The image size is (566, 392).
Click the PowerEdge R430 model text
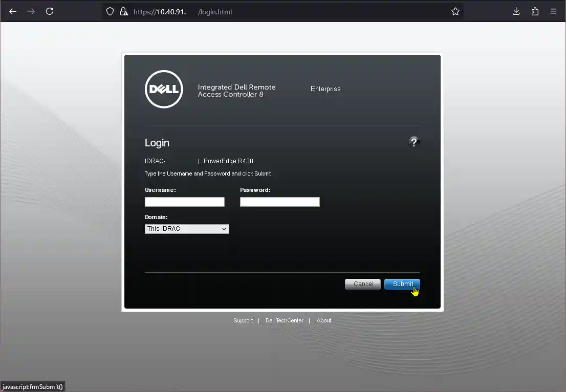[x=228, y=161]
